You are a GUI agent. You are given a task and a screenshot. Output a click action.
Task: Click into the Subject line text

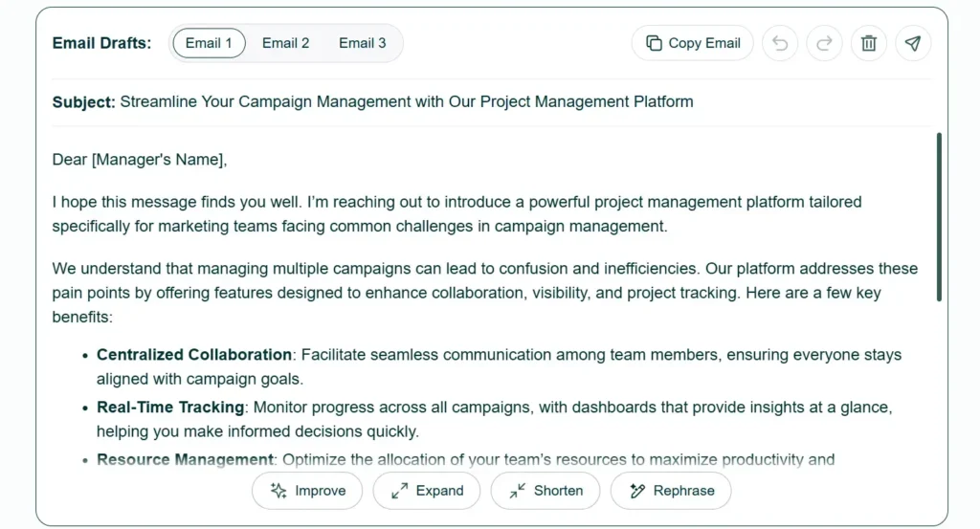point(406,101)
